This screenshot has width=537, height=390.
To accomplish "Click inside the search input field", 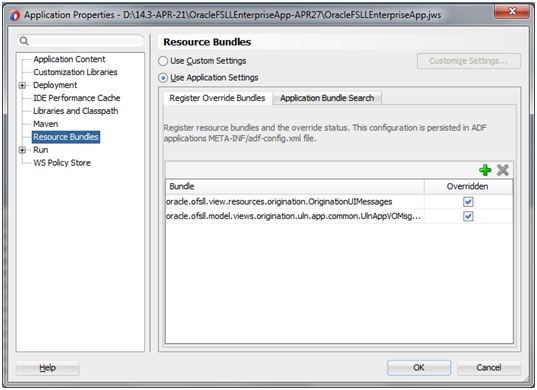I will (86, 41).
